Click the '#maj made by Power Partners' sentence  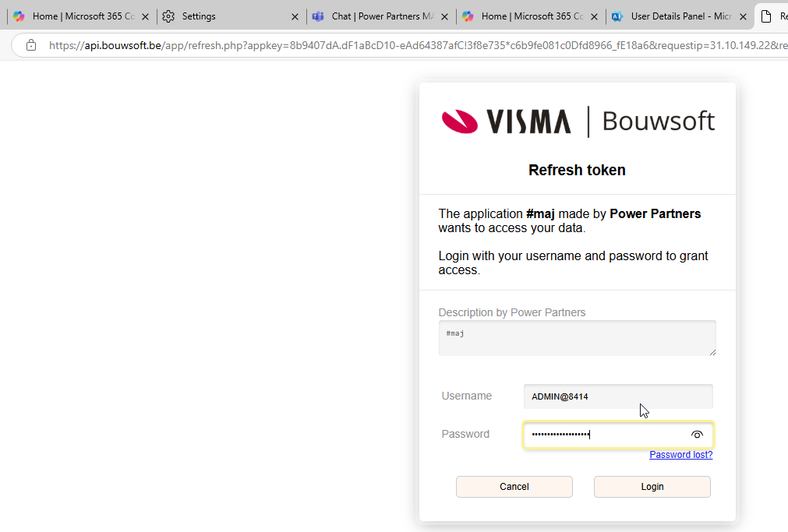tap(570, 220)
